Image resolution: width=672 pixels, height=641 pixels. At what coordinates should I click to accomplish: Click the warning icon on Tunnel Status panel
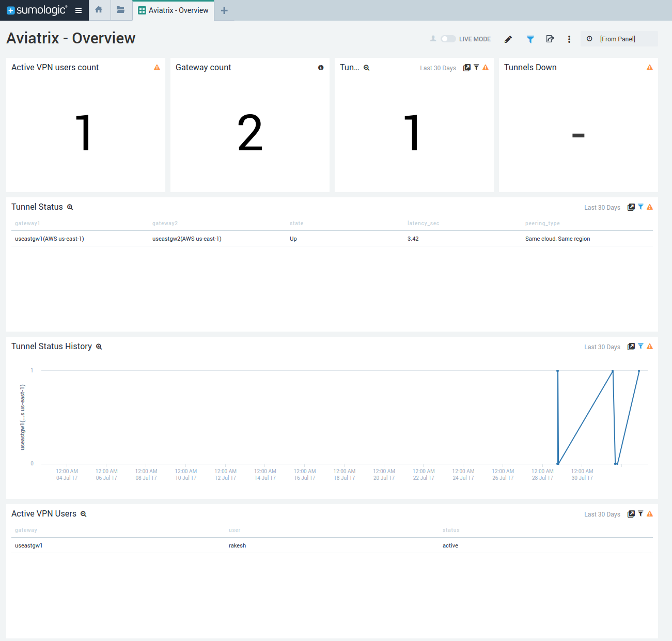pyautogui.click(x=650, y=207)
